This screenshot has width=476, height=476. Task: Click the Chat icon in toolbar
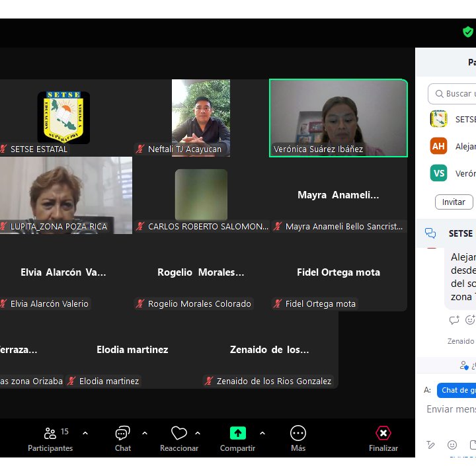pyautogui.click(x=122, y=433)
